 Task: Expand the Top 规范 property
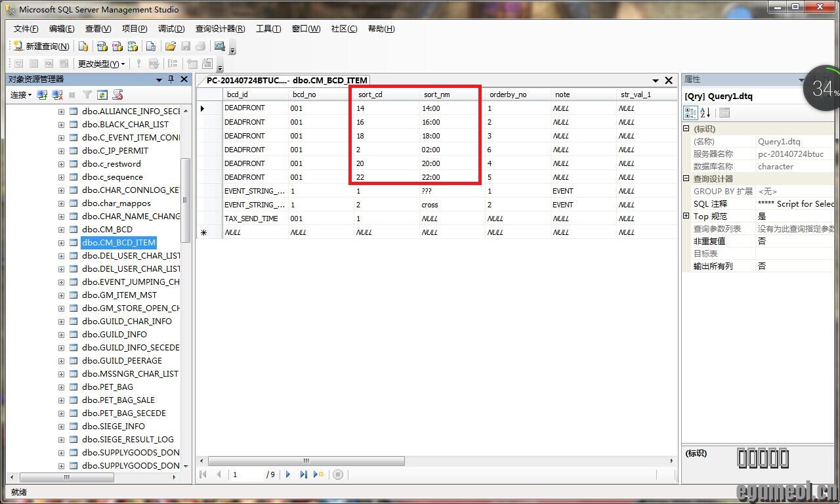(x=686, y=216)
